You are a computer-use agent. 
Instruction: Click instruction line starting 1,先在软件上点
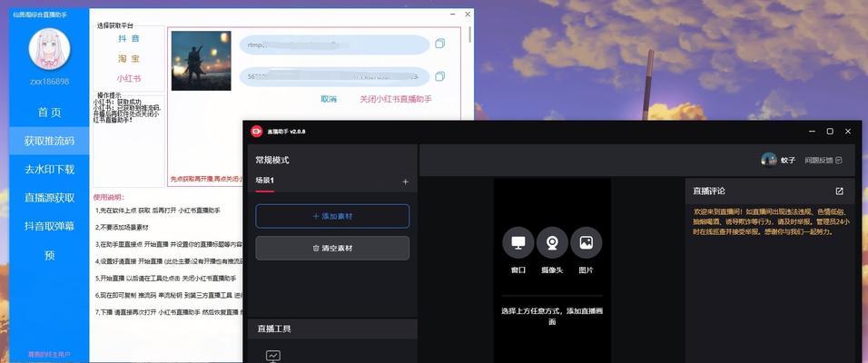point(158,211)
